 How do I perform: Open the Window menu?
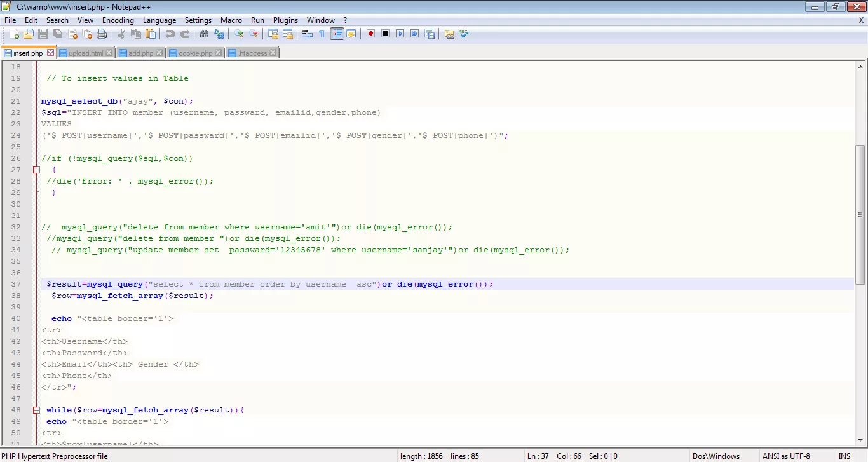click(320, 20)
